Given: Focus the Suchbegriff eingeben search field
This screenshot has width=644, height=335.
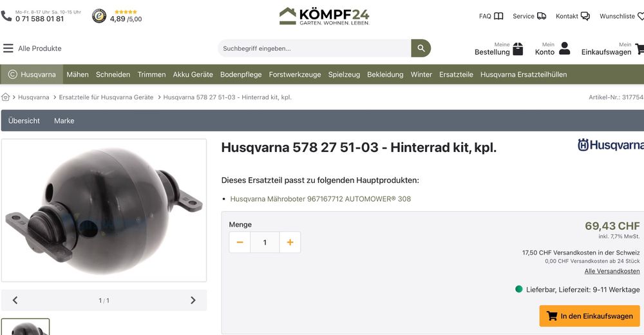Looking at the screenshot, I should tap(314, 48).
